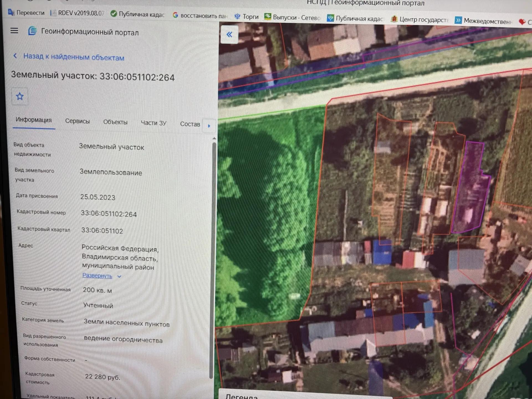Collapse the side panel with double-chevron button

click(x=229, y=35)
